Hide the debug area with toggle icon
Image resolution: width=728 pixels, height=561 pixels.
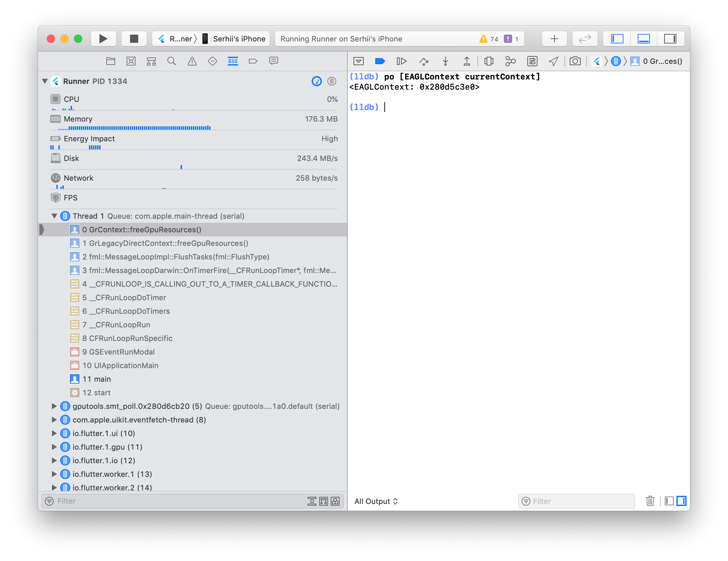[x=359, y=61]
